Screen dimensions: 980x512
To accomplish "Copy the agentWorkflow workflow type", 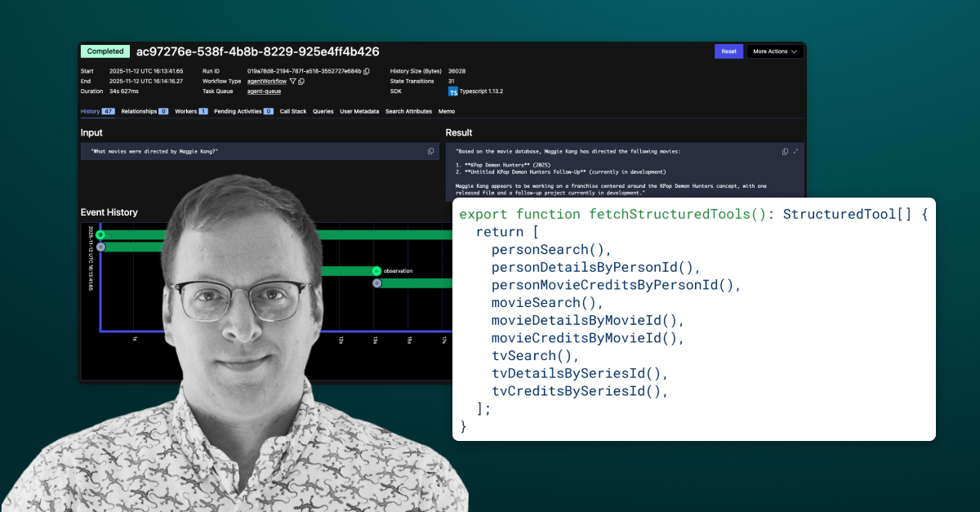I will [x=301, y=81].
